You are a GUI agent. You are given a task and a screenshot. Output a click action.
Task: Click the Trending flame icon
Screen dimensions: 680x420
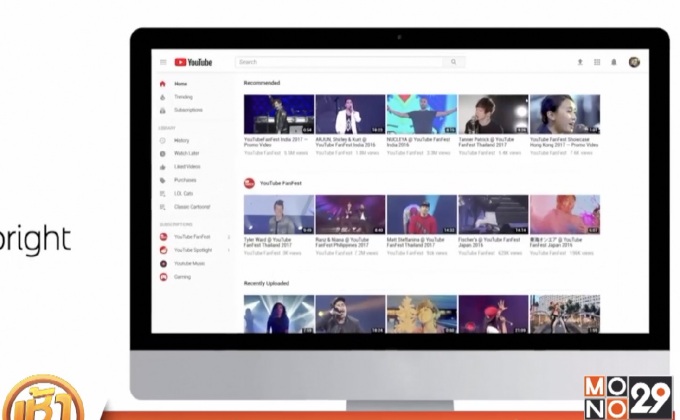click(163, 97)
